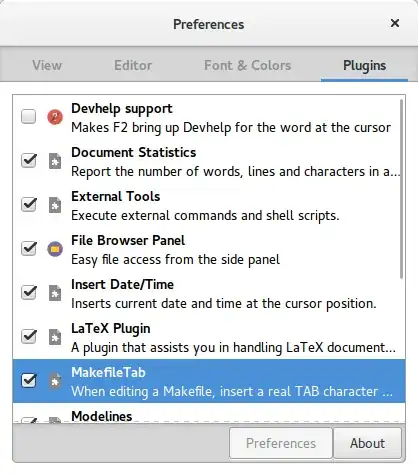
Task: Disable the External Tools checkbox
Action: [x=29, y=205]
